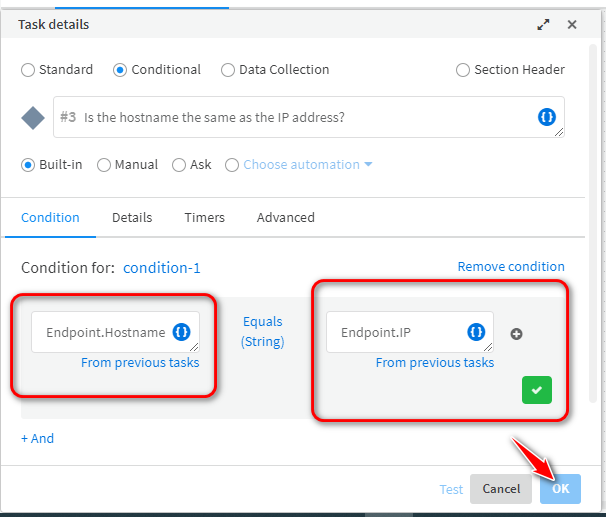Select the Data Collection radio button
This screenshot has height=517, width=606.
point(228,70)
